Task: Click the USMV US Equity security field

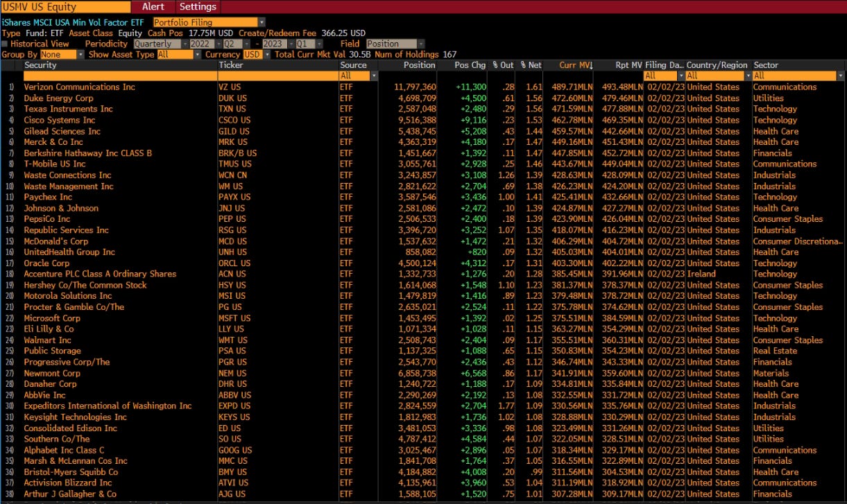Action: (x=65, y=6)
